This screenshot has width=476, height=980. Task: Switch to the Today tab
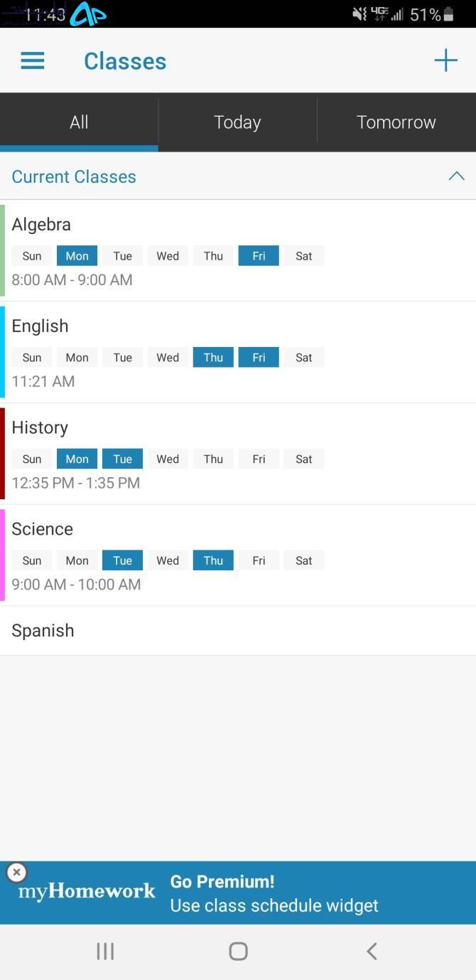pos(237,122)
